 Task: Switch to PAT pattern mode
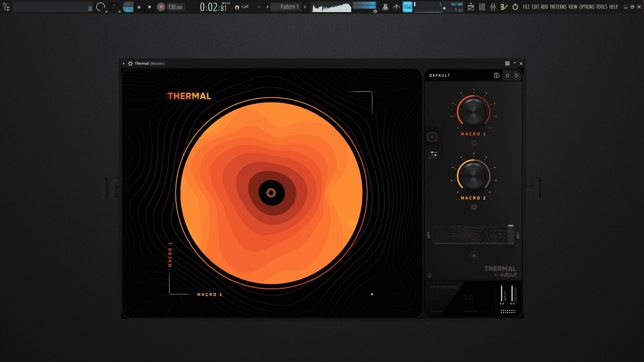click(x=128, y=4)
